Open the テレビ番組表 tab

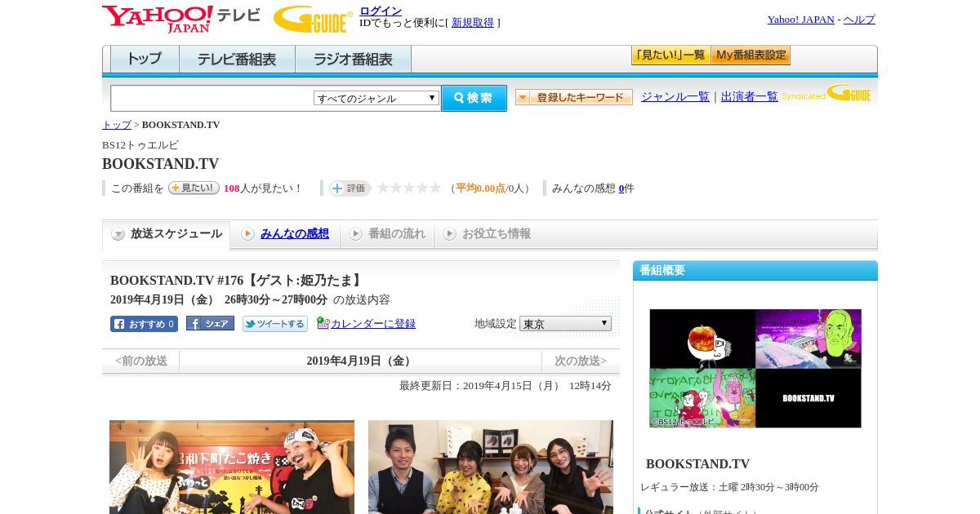coord(237,60)
